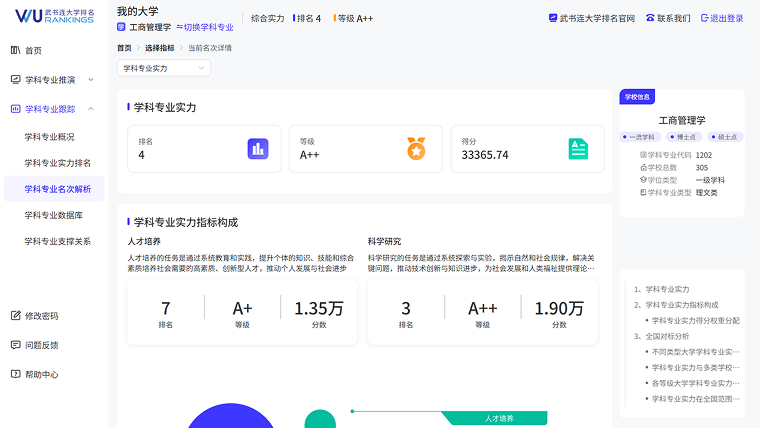
Task: Click the 帮助中心 question icon
Action: tap(16, 374)
